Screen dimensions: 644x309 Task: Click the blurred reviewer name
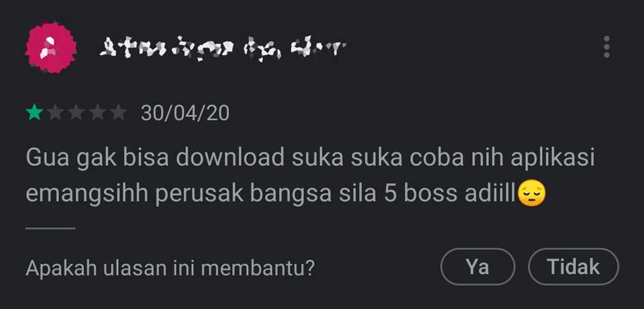[x=223, y=48]
